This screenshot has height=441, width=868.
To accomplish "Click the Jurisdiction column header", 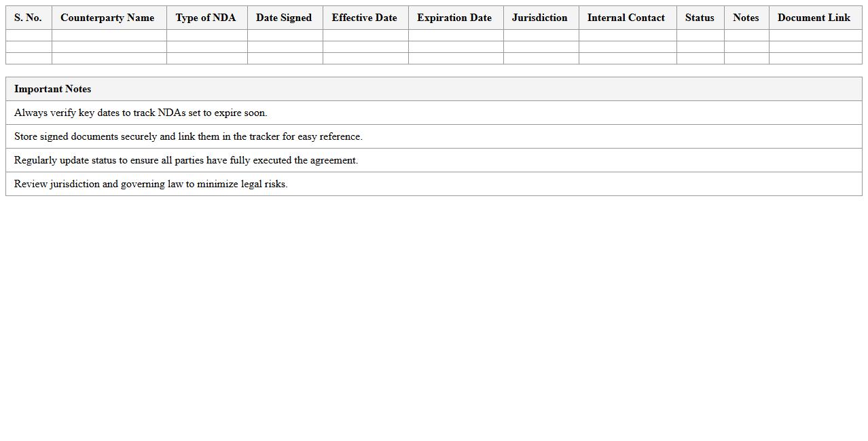I will (540, 18).
